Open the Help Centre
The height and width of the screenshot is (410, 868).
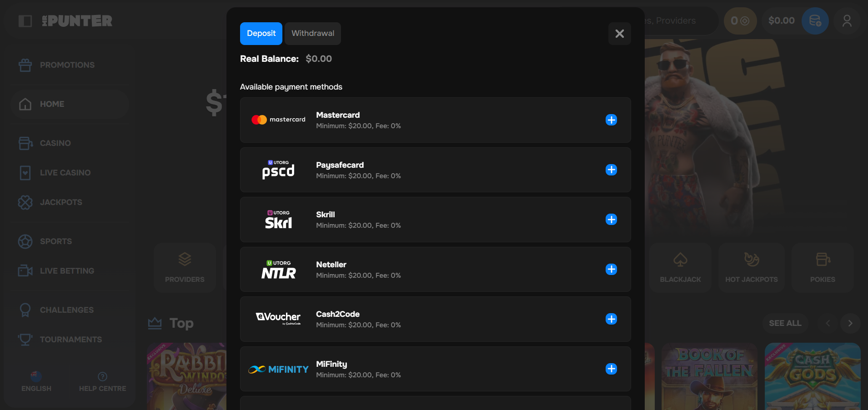pos(102,382)
